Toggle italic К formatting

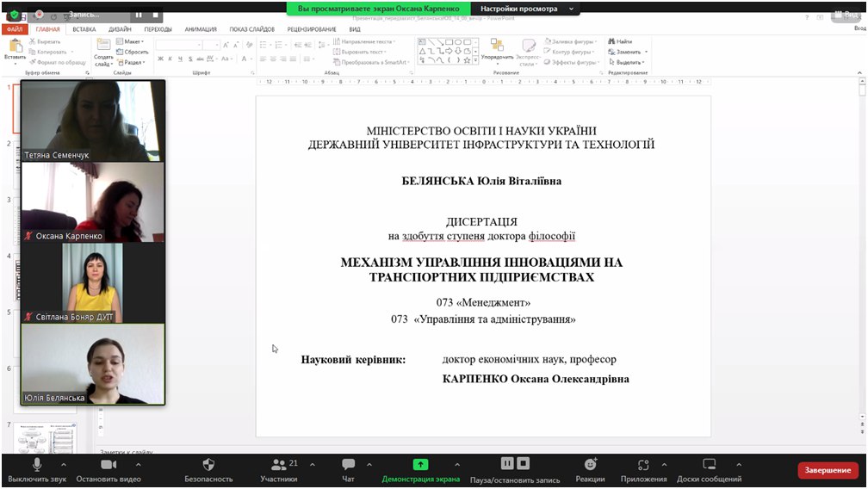tap(170, 59)
